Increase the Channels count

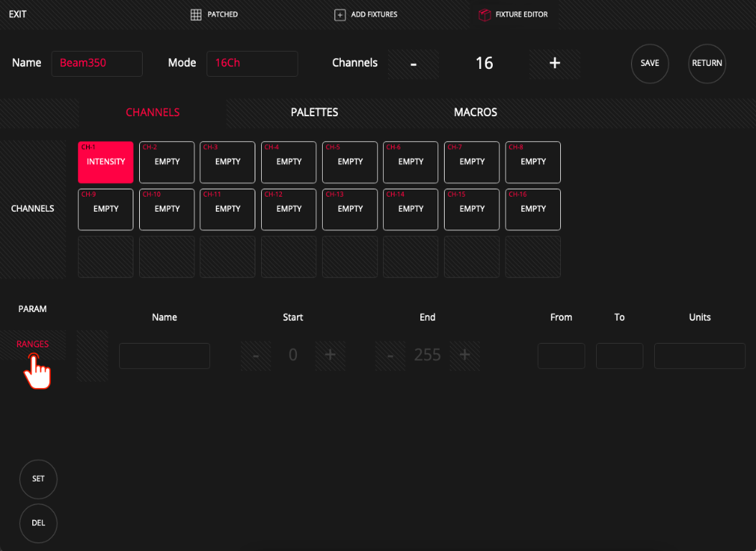pos(554,64)
